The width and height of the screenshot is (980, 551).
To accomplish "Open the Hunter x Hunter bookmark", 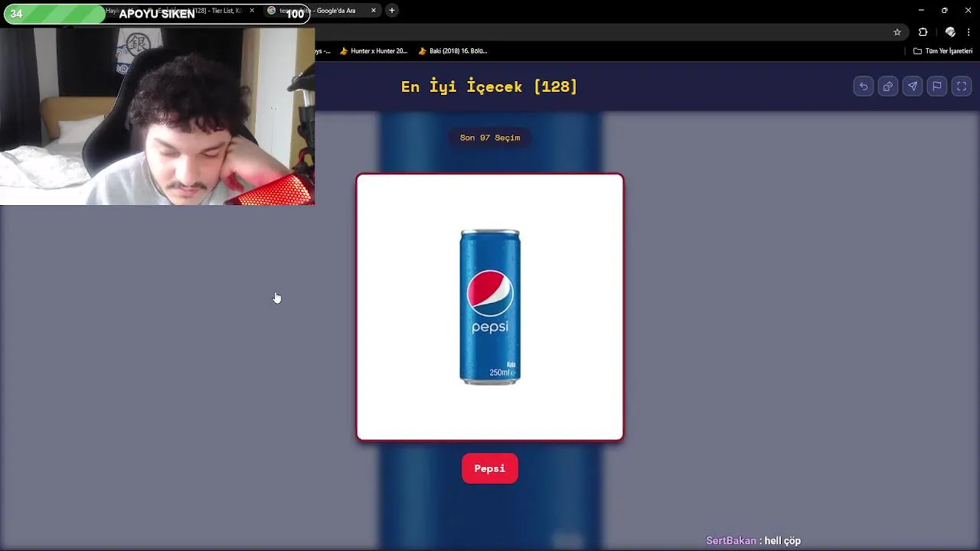I will click(374, 51).
